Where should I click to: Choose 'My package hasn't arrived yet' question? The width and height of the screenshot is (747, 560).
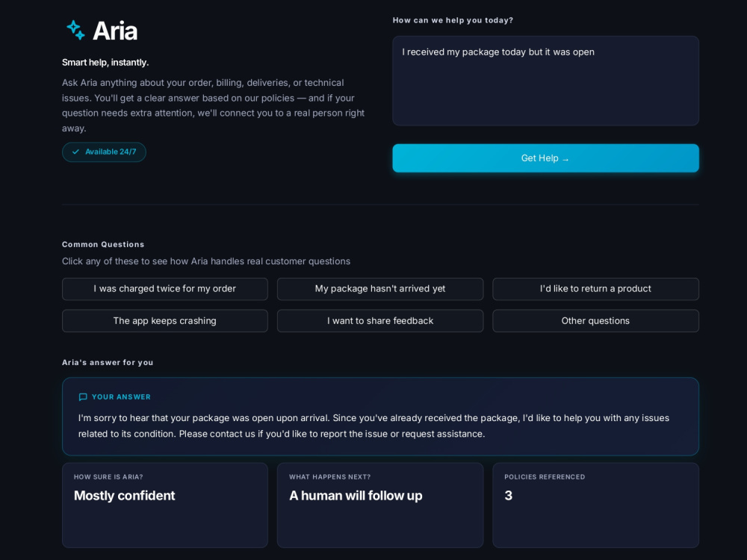[x=380, y=288]
